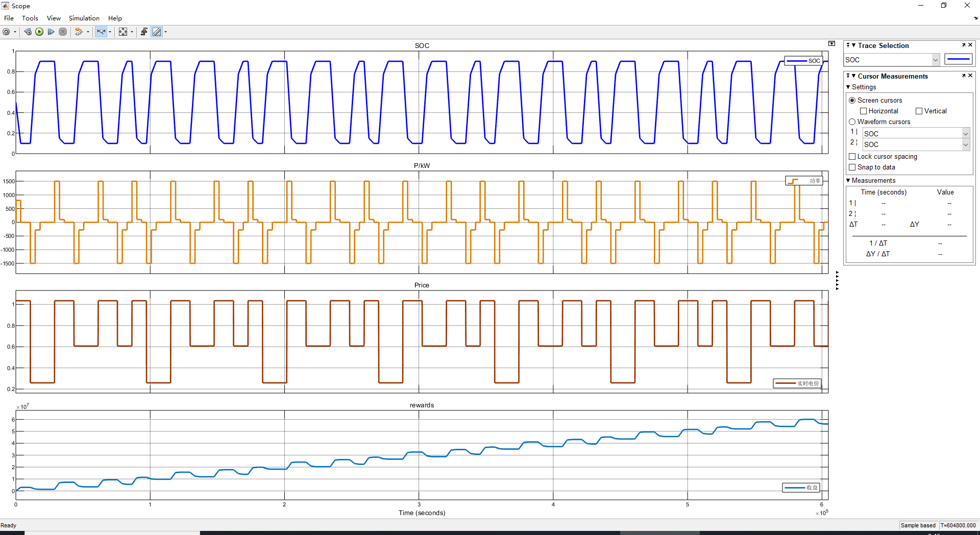The image size is (980, 535).
Task: Select the Zoom X tool icon
Action: point(101,32)
